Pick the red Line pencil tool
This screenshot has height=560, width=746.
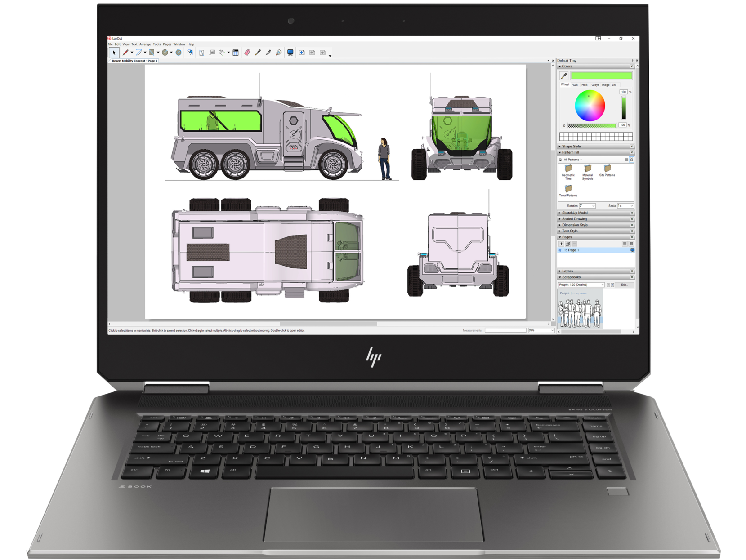tap(126, 53)
